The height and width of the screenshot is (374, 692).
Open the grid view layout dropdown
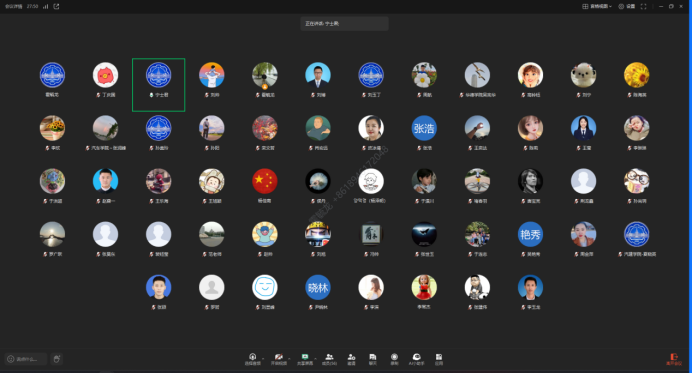pyautogui.click(x=597, y=6)
